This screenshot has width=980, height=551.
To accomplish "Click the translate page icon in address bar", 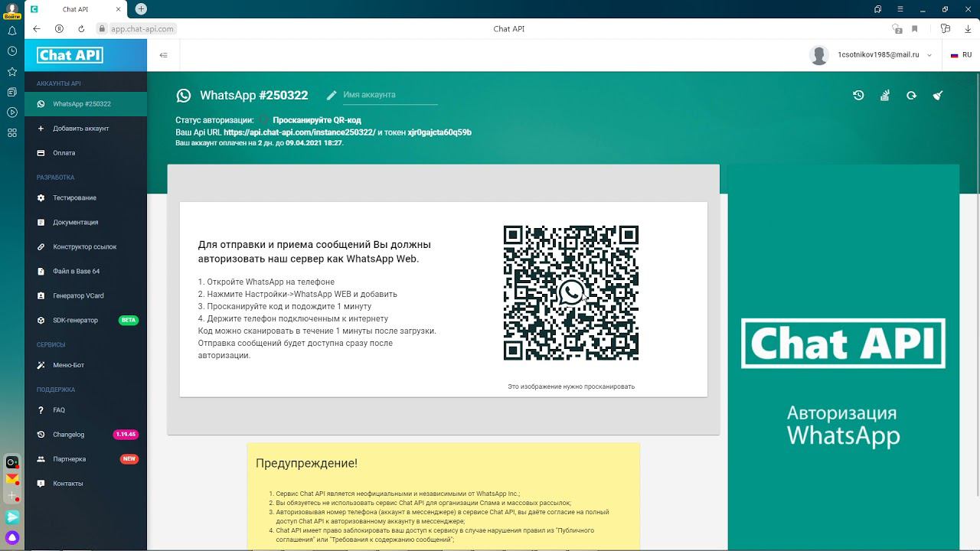I will [897, 29].
